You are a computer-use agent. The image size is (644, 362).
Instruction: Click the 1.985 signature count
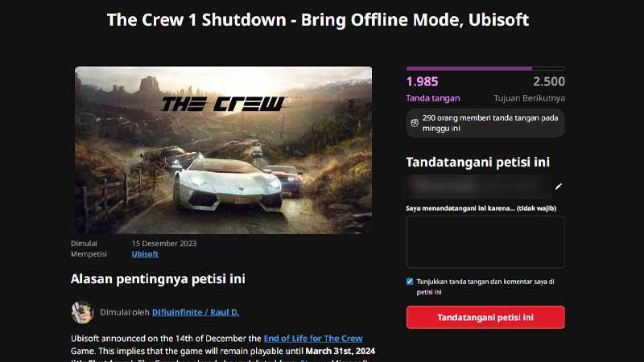tap(422, 82)
